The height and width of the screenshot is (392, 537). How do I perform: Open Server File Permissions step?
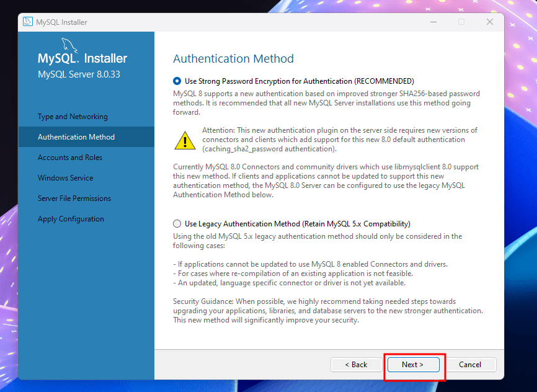click(74, 198)
